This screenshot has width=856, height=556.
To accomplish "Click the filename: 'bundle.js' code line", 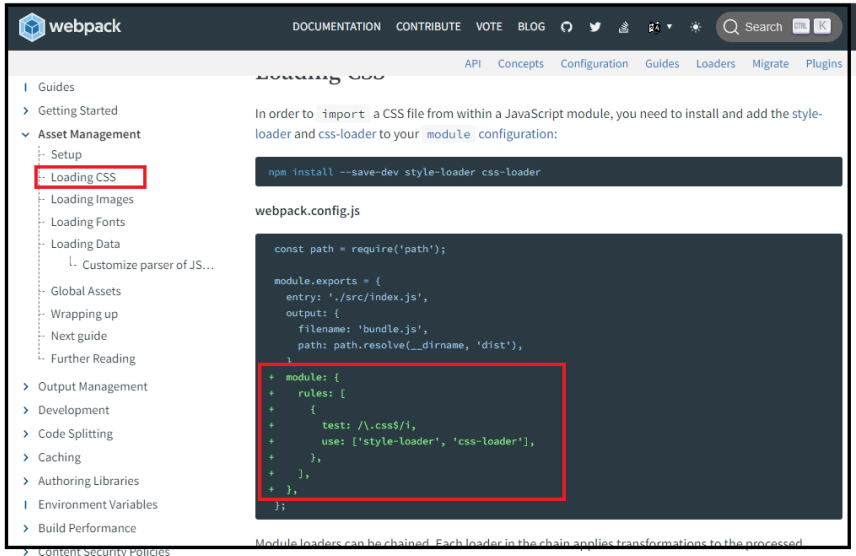I will [363, 329].
